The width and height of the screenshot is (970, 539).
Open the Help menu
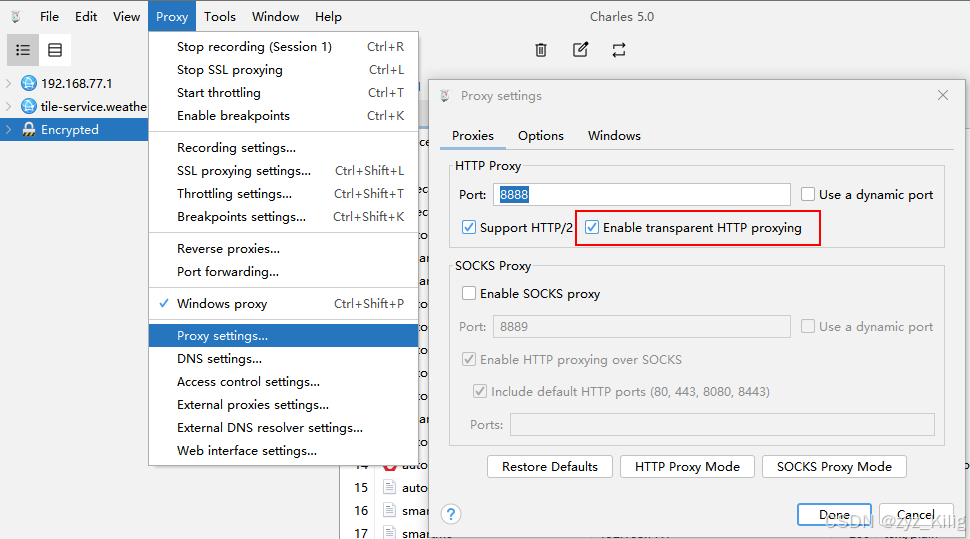click(328, 17)
